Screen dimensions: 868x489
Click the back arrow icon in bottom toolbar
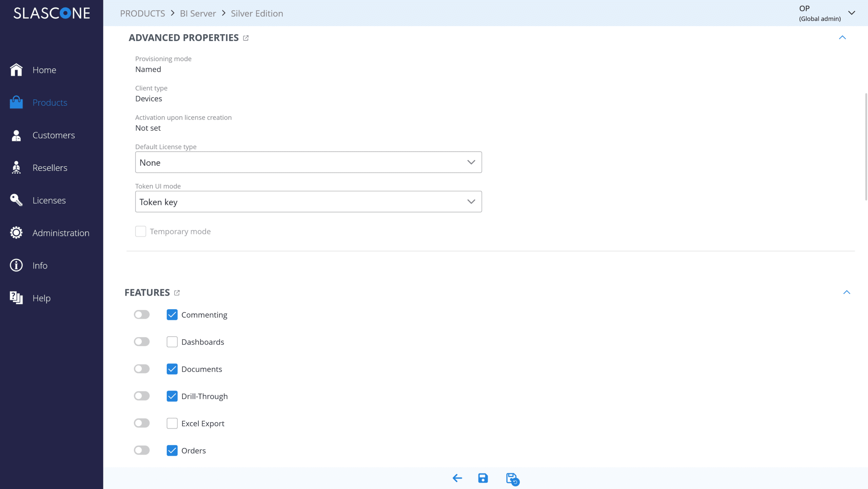pos(457,478)
